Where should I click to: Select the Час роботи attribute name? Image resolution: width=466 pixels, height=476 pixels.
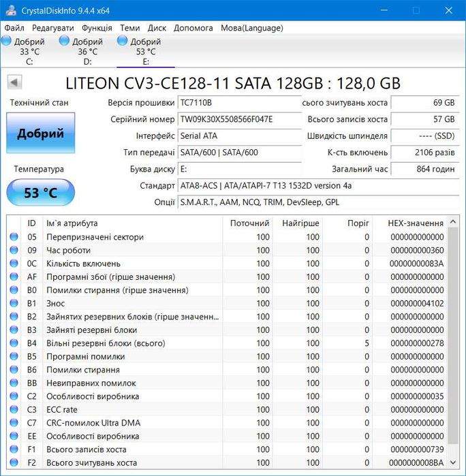(x=68, y=250)
